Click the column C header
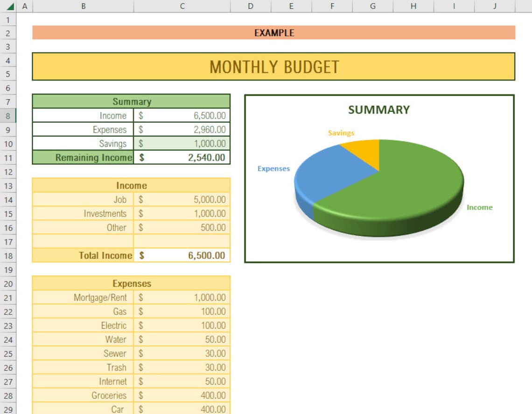Viewport: 532px width, 414px height. click(182, 6)
